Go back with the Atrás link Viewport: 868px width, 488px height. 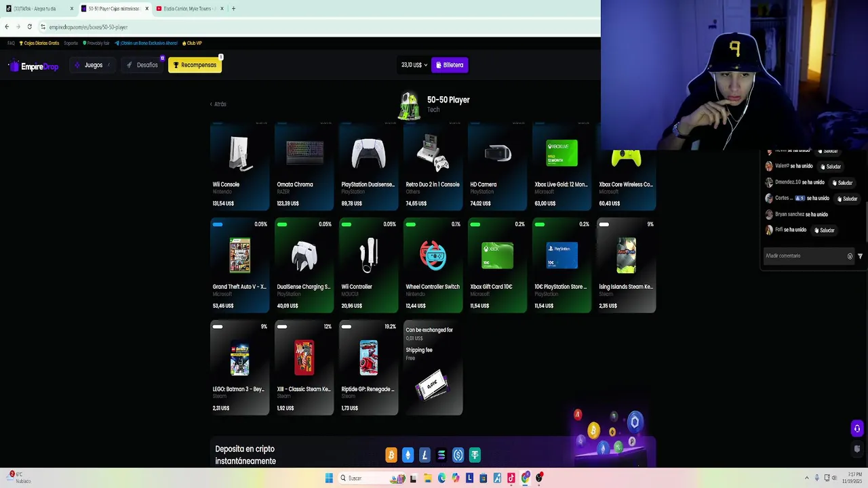point(218,104)
